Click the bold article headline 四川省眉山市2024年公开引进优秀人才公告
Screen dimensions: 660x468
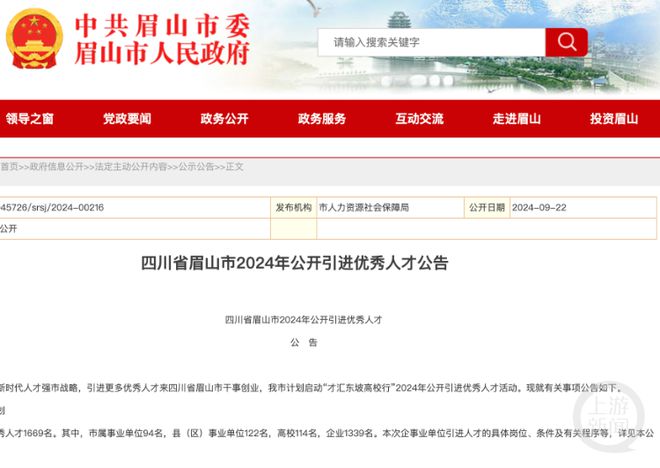(295, 264)
